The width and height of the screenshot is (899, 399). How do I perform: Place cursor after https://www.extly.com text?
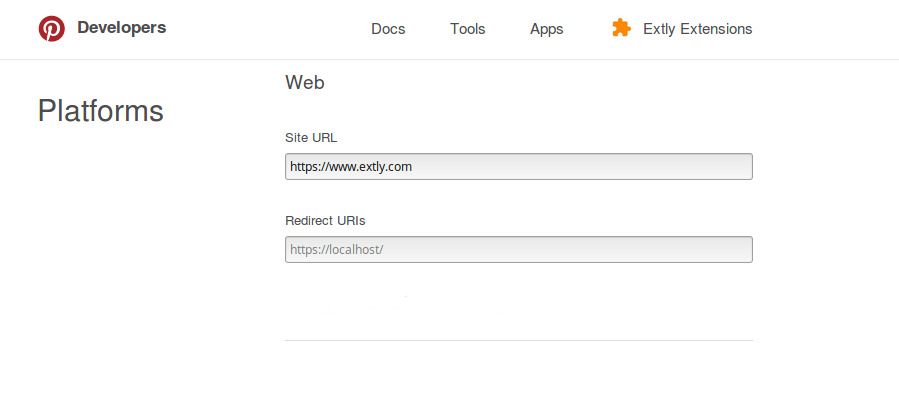coord(413,167)
